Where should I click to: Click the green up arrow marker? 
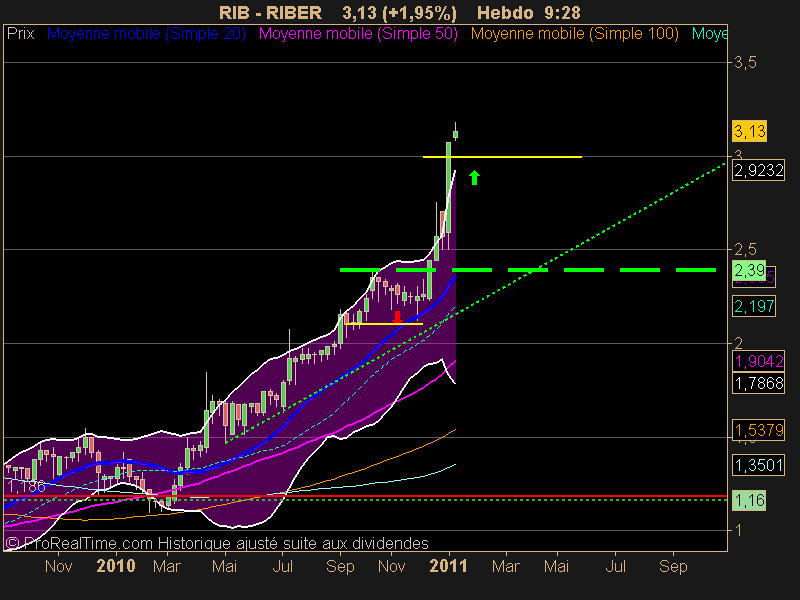click(474, 178)
